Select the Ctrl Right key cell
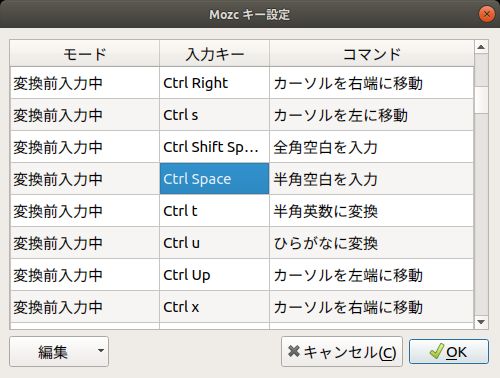The height and width of the screenshot is (378, 500). click(x=214, y=83)
